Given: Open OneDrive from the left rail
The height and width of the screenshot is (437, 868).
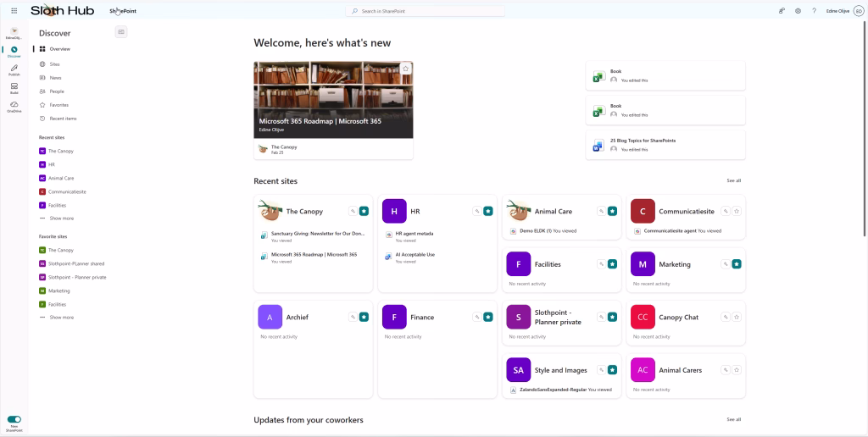Looking at the screenshot, I should 14,106.
